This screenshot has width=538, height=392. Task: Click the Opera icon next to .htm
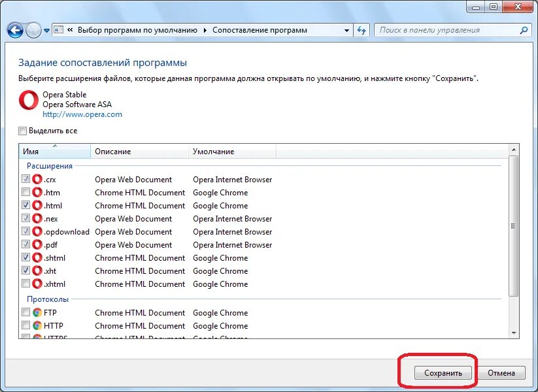pyautogui.click(x=37, y=192)
